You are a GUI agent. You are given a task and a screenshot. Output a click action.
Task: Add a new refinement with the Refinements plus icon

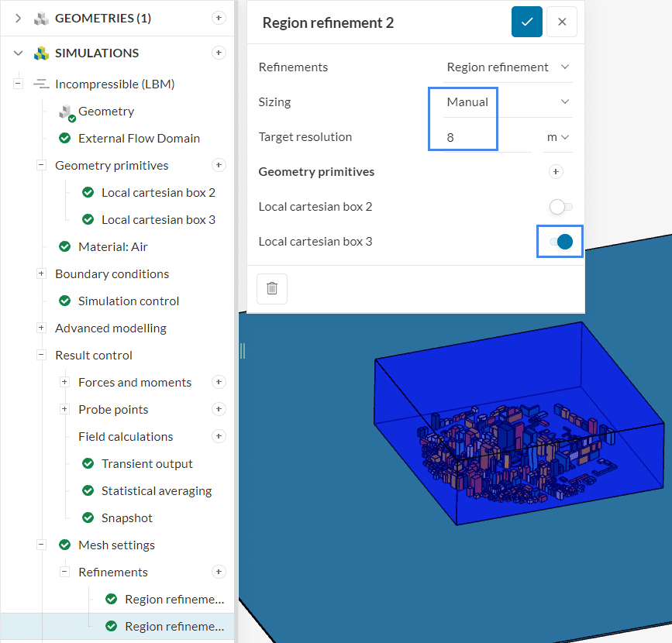tap(219, 572)
